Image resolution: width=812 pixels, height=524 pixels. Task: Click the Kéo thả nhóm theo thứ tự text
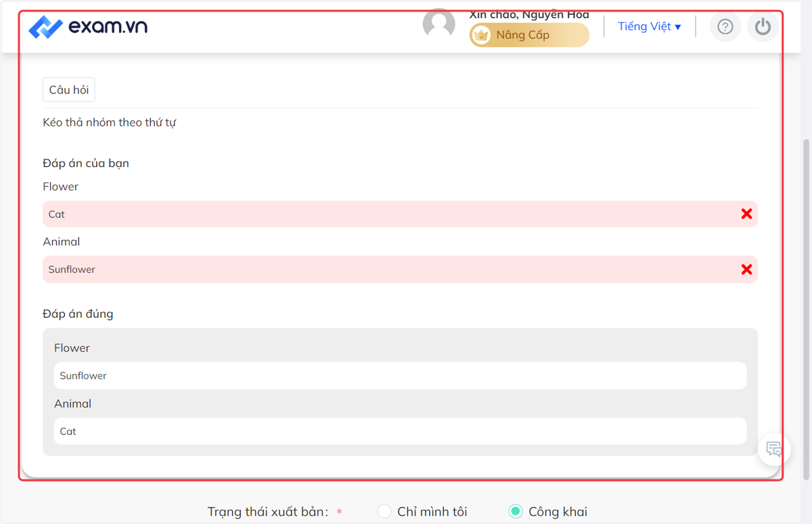pyautogui.click(x=110, y=122)
